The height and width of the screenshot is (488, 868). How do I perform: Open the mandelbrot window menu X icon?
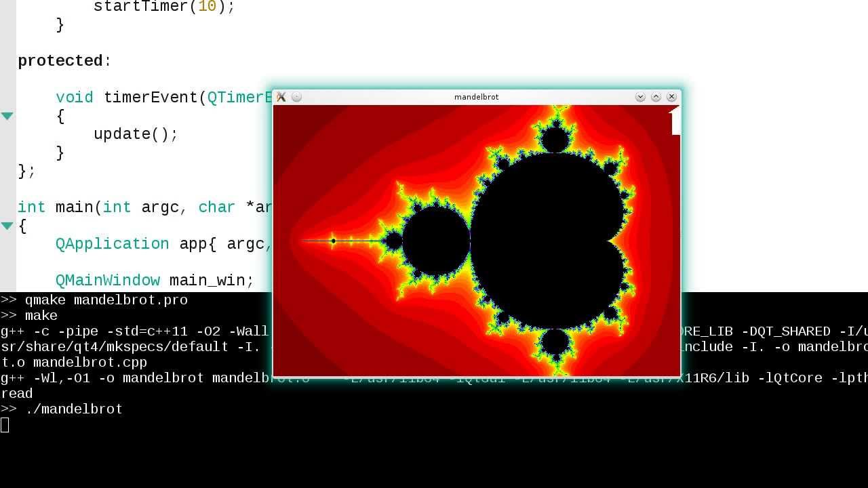coord(281,97)
